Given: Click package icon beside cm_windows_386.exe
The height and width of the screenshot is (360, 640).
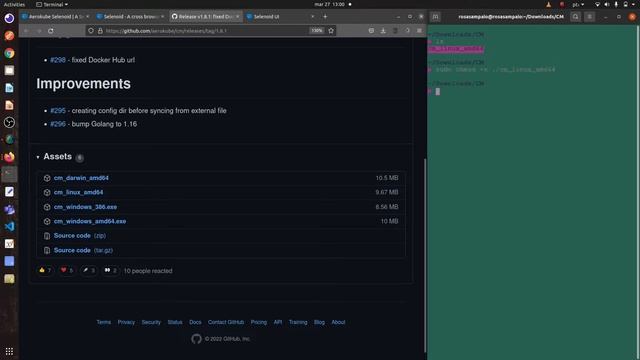Looking at the screenshot, I should [47, 207].
